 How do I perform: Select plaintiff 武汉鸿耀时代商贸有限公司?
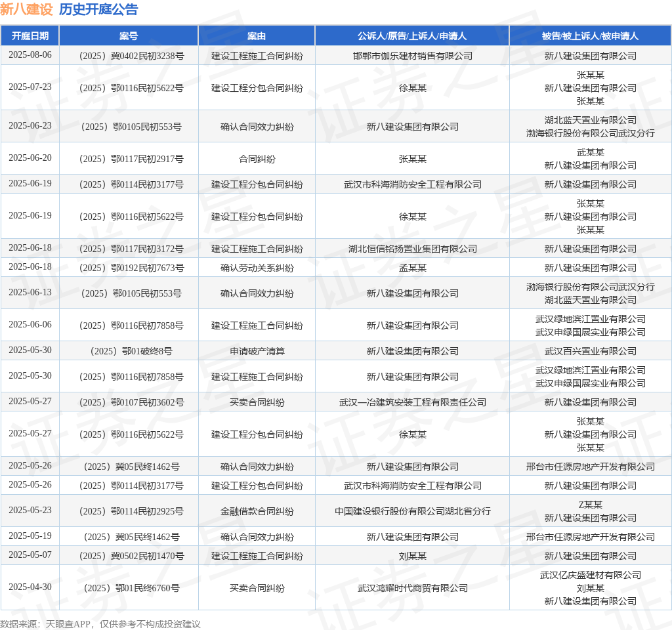point(413,588)
